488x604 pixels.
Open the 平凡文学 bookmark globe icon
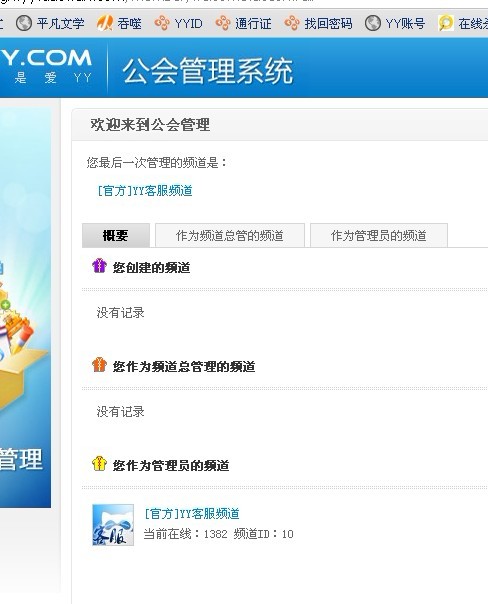24,23
